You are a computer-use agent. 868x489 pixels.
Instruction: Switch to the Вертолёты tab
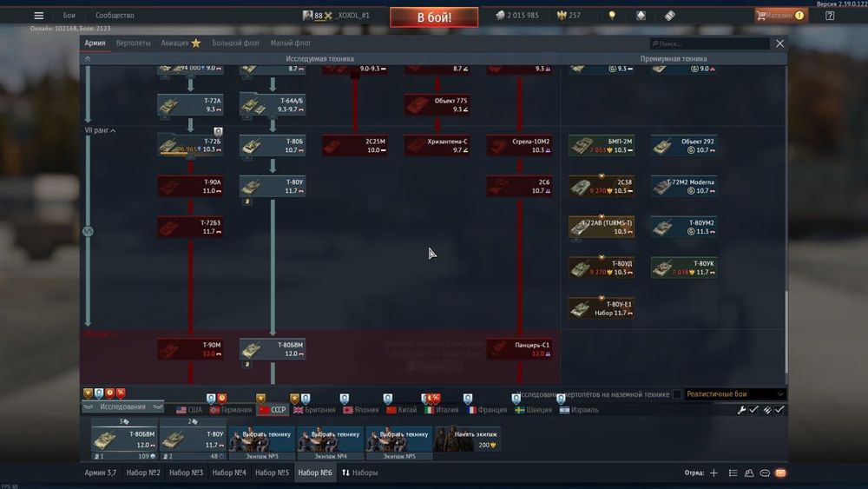pyautogui.click(x=133, y=43)
